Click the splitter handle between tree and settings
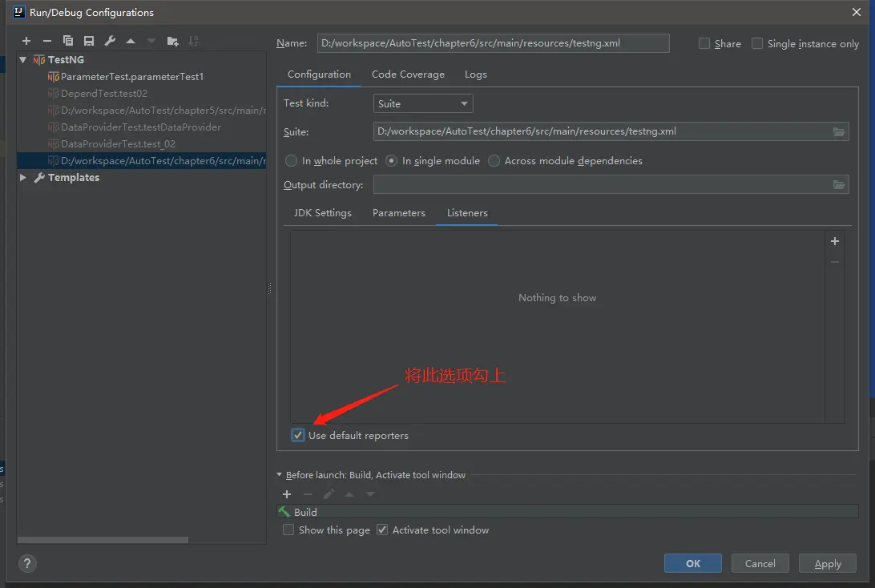The image size is (875, 588). tap(270, 288)
